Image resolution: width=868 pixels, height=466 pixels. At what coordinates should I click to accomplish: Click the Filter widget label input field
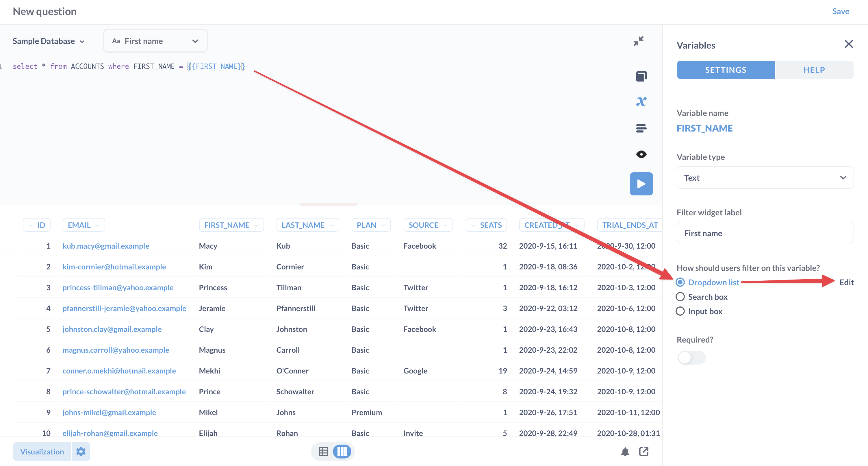tap(765, 233)
